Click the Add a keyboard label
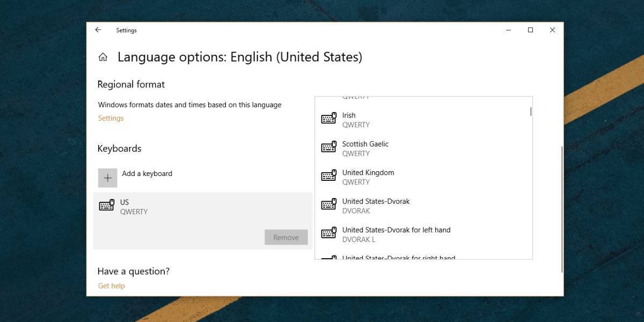The image size is (644, 322). coord(147,173)
